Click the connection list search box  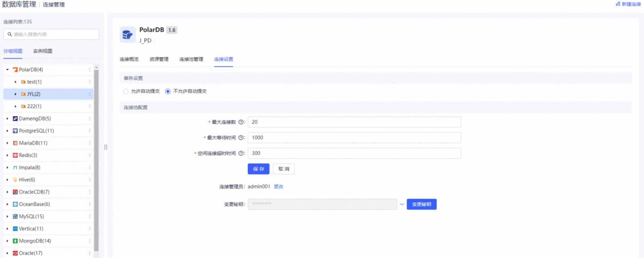coord(51,34)
